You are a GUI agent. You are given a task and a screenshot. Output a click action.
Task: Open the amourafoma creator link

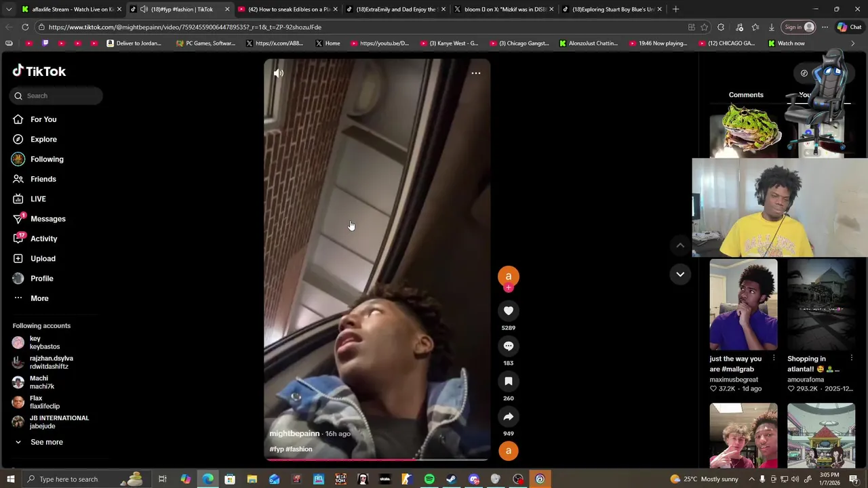pos(810,380)
